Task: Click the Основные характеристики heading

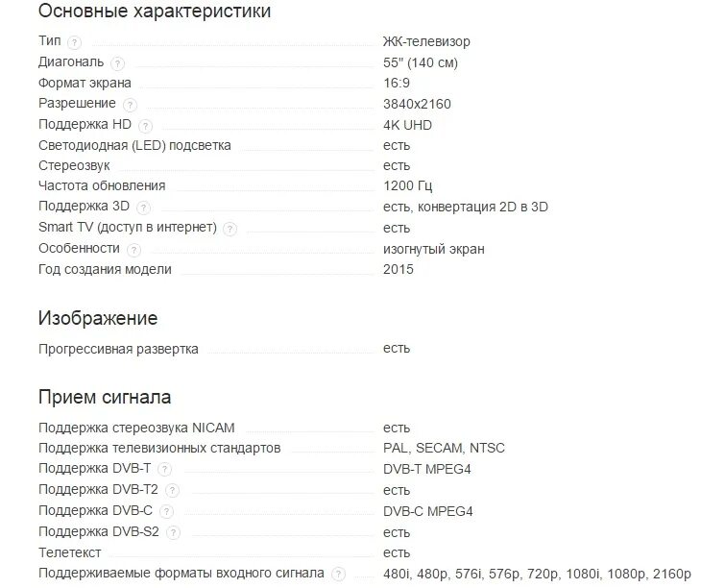Action: point(155,12)
